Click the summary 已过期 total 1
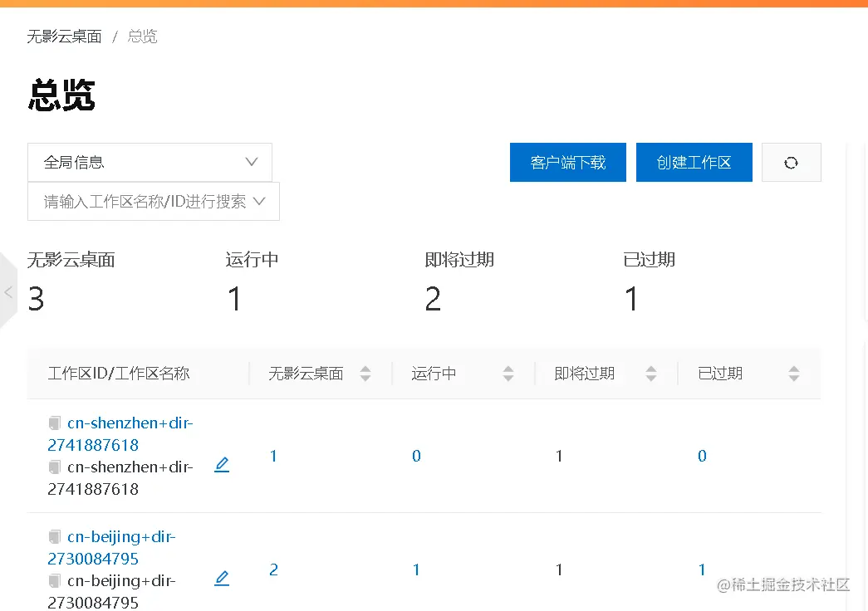This screenshot has height=611, width=868. (x=631, y=299)
